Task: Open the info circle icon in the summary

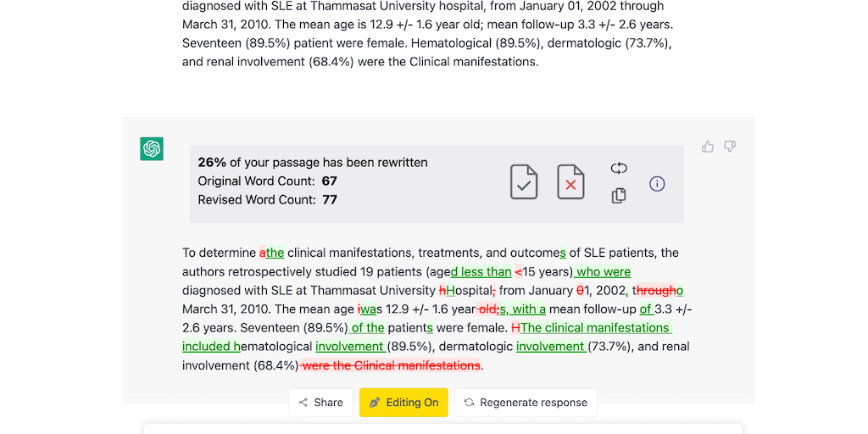Action: (657, 183)
